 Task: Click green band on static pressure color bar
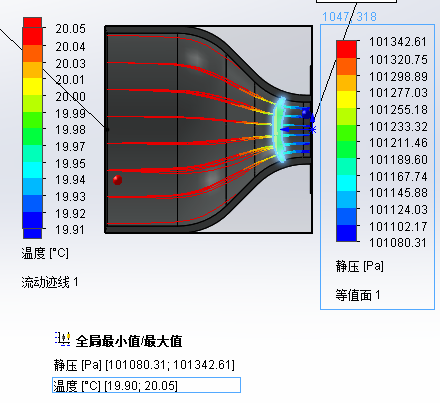pyautogui.click(x=346, y=141)
